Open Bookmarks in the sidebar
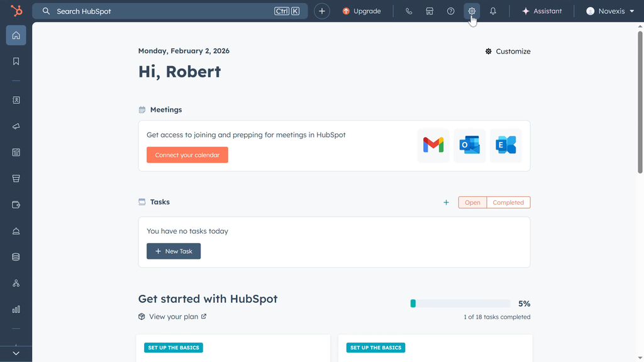This screenshot has height=362, width=644. (16, 62)
